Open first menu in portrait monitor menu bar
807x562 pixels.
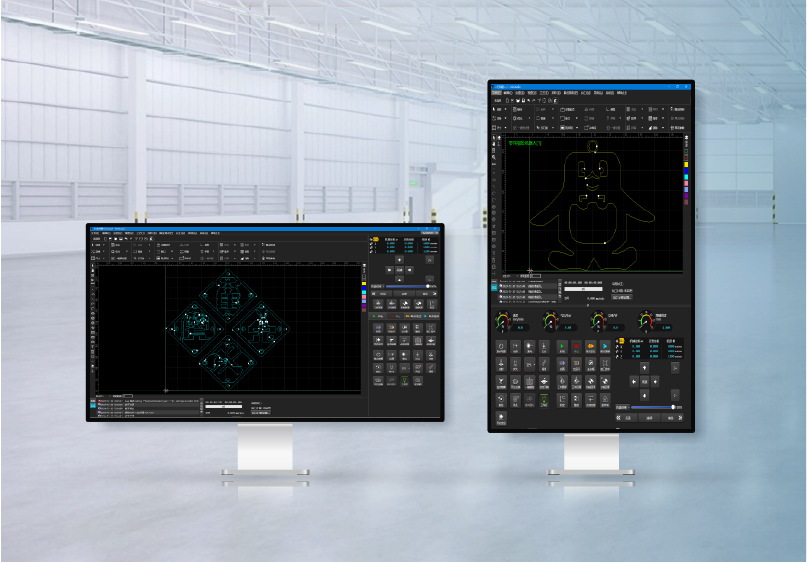(x=497, y=93)
